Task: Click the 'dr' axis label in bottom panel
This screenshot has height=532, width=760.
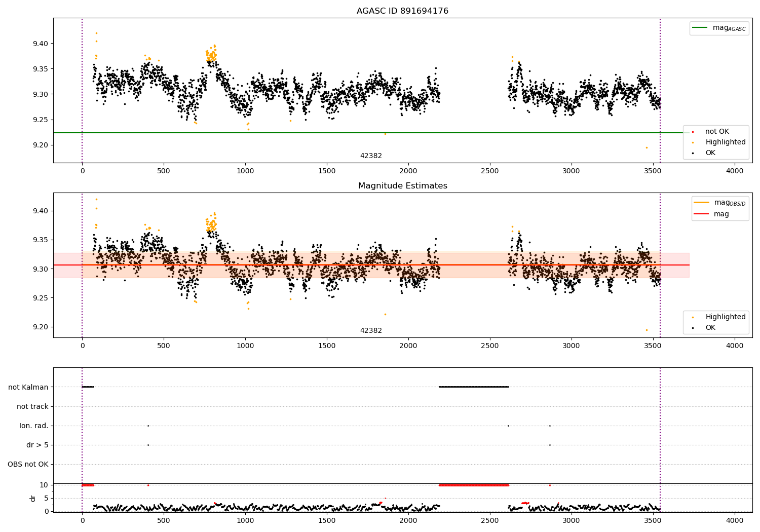Action: pyautogui.click(x=33, y=498)
